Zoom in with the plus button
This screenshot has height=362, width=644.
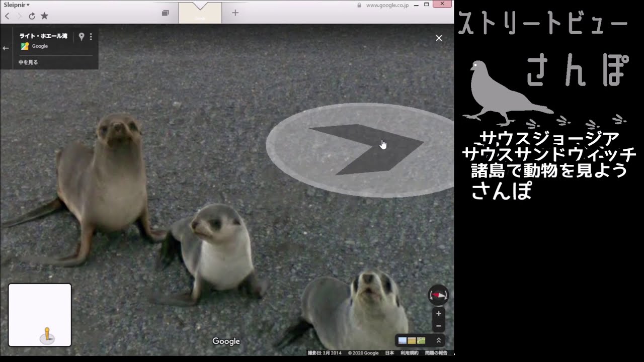coord(438,313)
